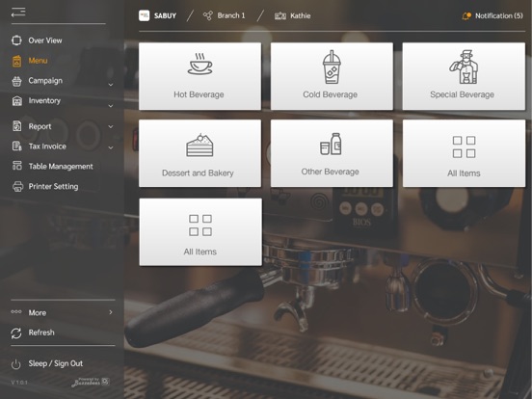Click the Branch 1 network icon
The height and width of the screenshot is (399, 532).
207,15
